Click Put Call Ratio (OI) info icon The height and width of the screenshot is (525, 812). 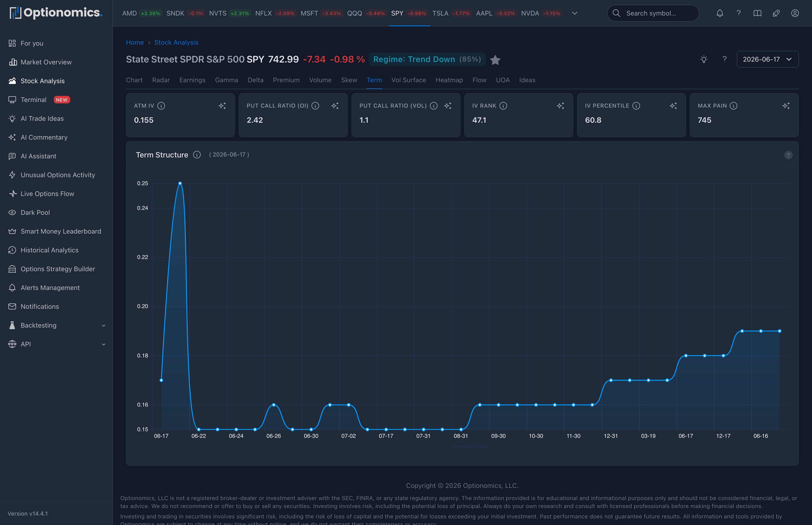pos(316,106)
